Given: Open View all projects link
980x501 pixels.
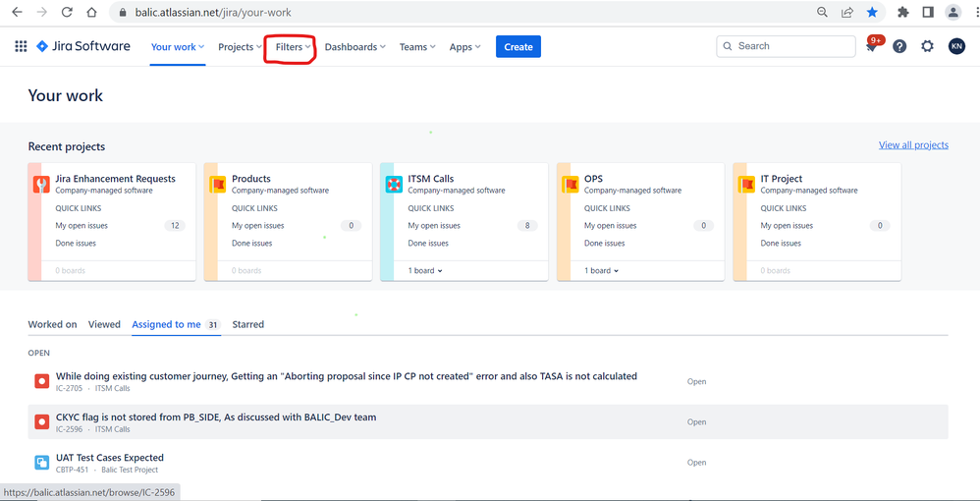Looking at the screenshot, I should coord(913,145).
